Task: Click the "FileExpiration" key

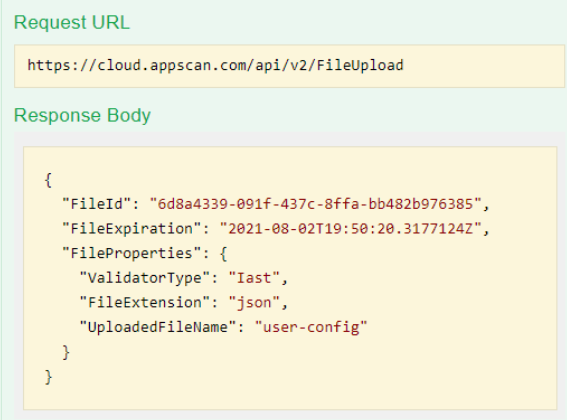Action: pyautogui.click(x=131, y=229)
